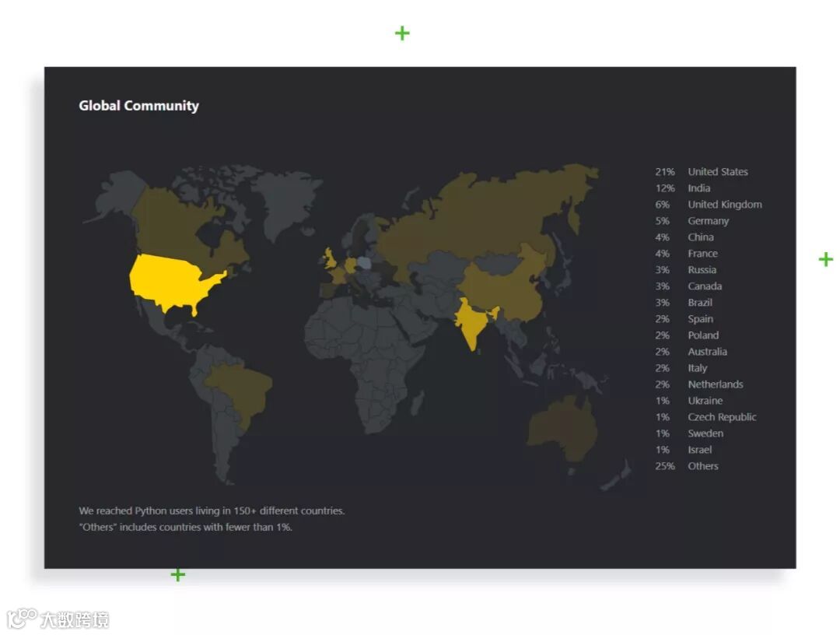Click the "Global Community" heading
840x635 pixels.
(x=138, y=106)
